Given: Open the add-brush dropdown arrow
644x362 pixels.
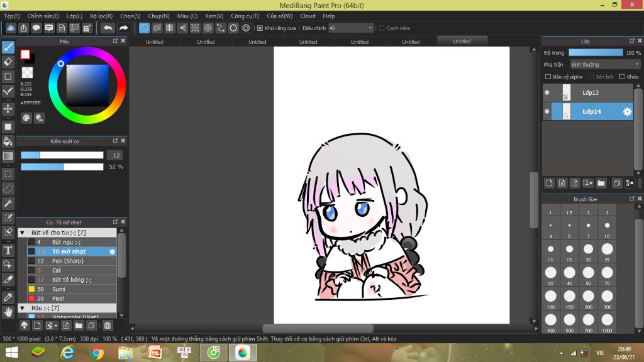Looking at the screenshot, I should click(x=56, y=326).
